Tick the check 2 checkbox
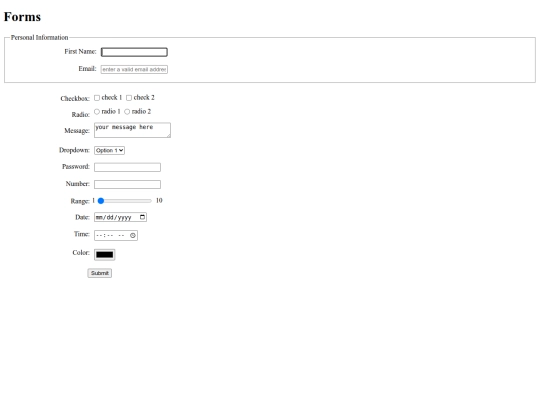Image resolution: width=540 pixels, height=405 pixels. (129, 98)
